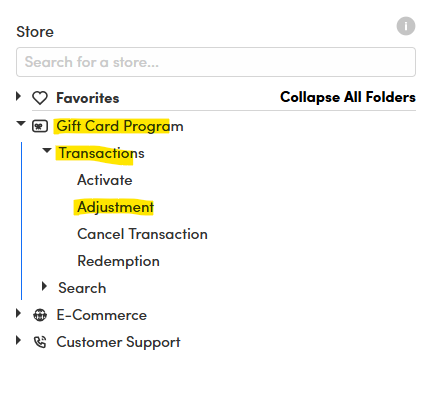Expand the Customer Support folder arrow

[x=19, y=340]
